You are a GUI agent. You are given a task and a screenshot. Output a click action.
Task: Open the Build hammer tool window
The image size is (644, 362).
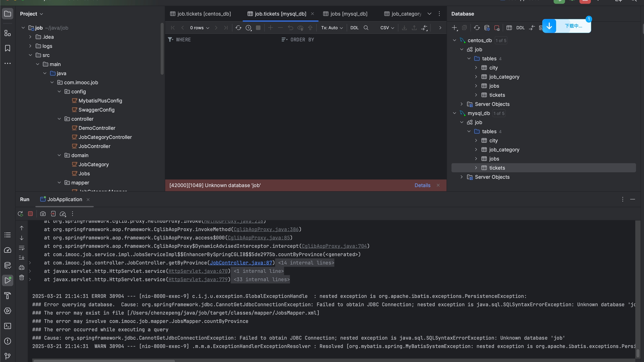tap(8, 296)
